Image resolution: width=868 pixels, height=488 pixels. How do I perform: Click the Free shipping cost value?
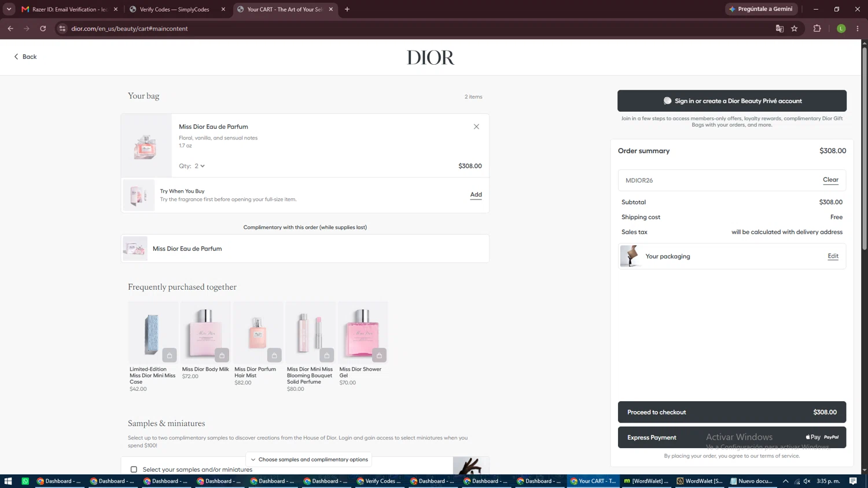836,217
